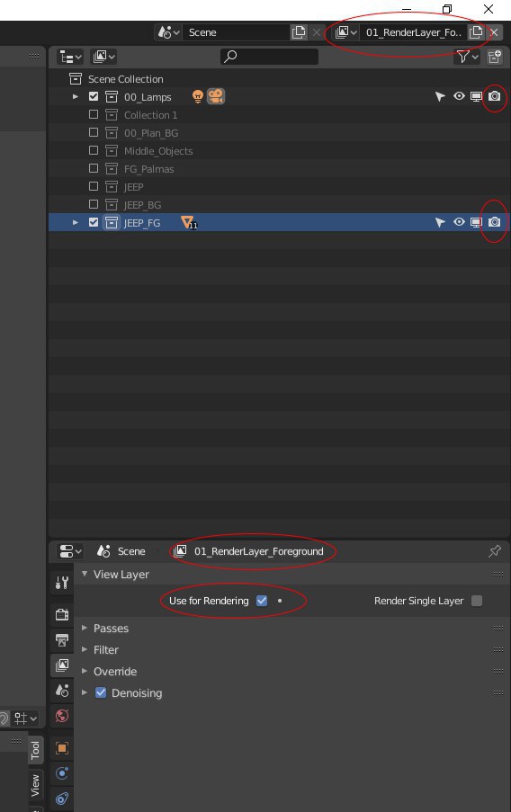511x812 pixels.
Task: Disable JEEP_FG in viewports via monitor icon
Action: tap(476, 222)
